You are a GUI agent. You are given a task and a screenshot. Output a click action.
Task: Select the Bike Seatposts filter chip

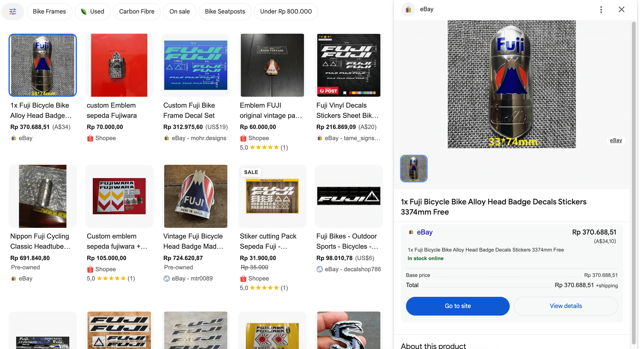point(225,11)
